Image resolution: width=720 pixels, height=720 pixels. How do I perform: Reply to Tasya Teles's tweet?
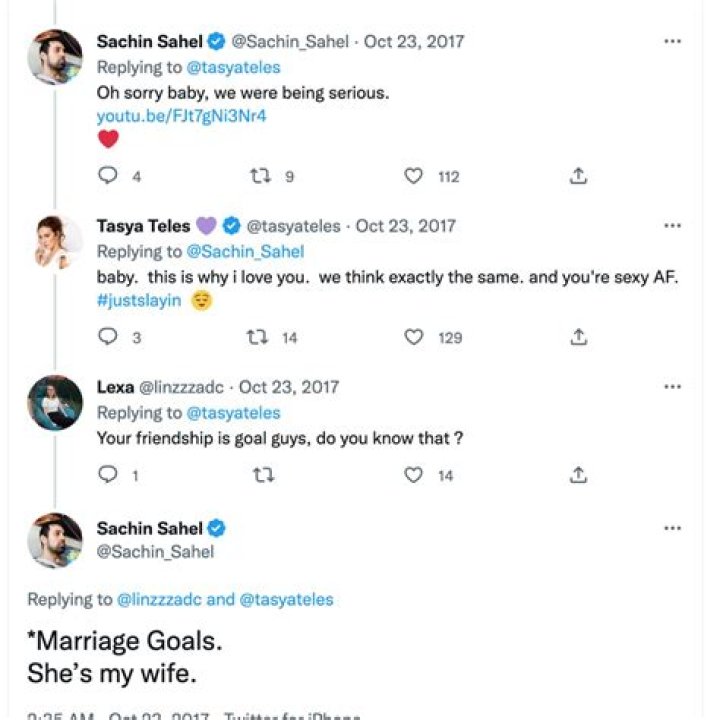pyautogui.click(x=108, y=338)
